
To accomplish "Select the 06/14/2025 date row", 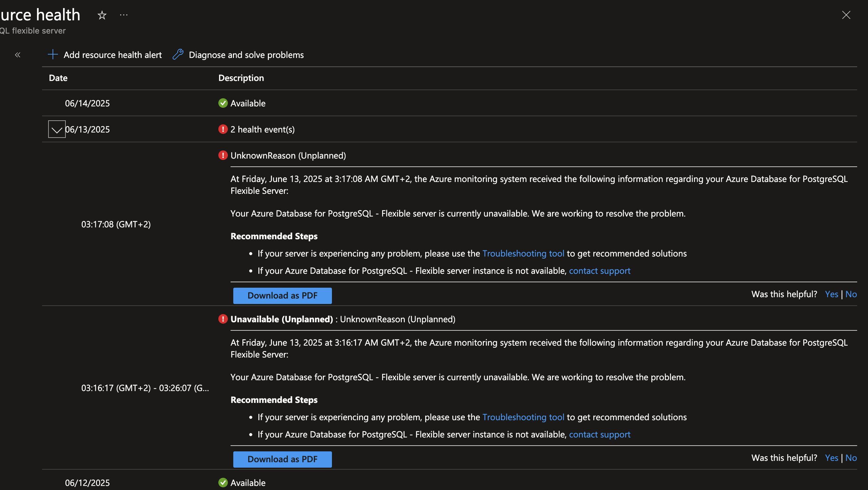I will coord(450,103).
